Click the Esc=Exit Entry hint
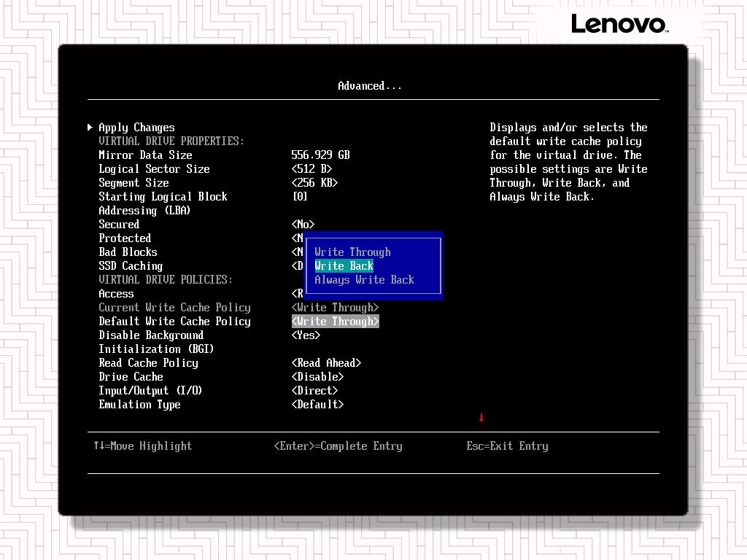Image resolution: width=747 pixels, height=560 pixels. [507, 446]
